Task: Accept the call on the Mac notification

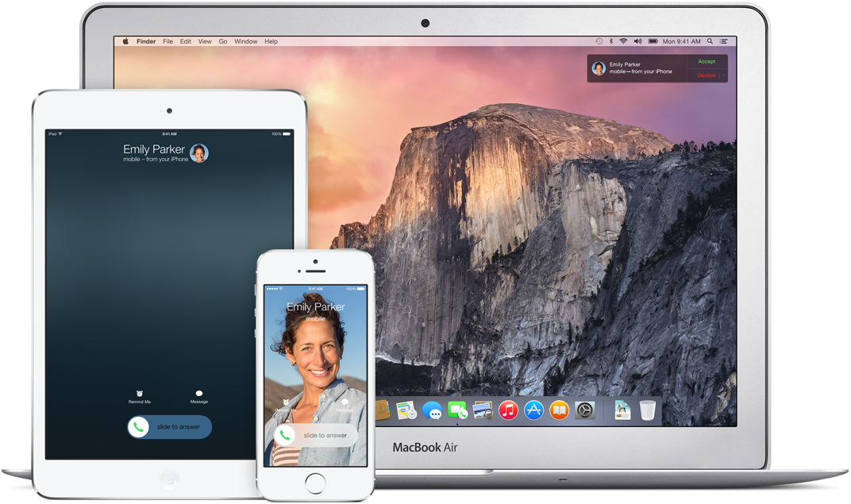Action: coord(707,61)
